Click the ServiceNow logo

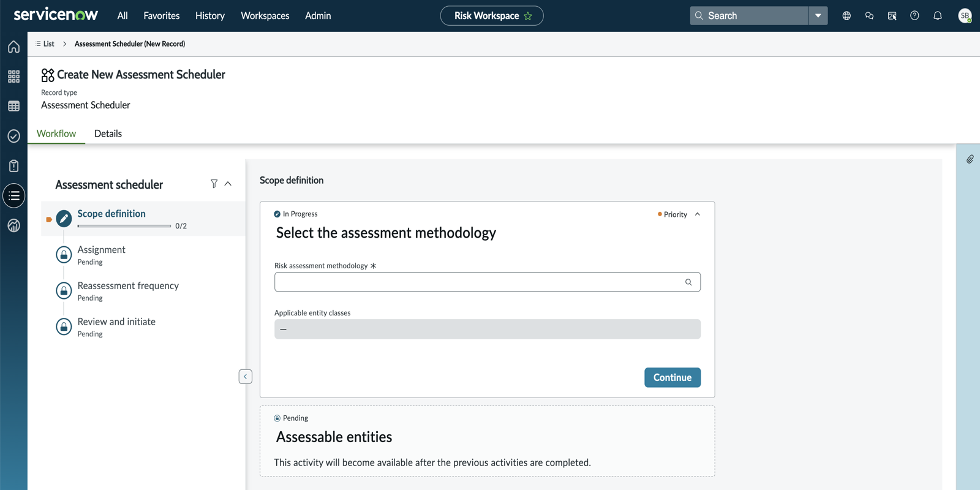56,15
